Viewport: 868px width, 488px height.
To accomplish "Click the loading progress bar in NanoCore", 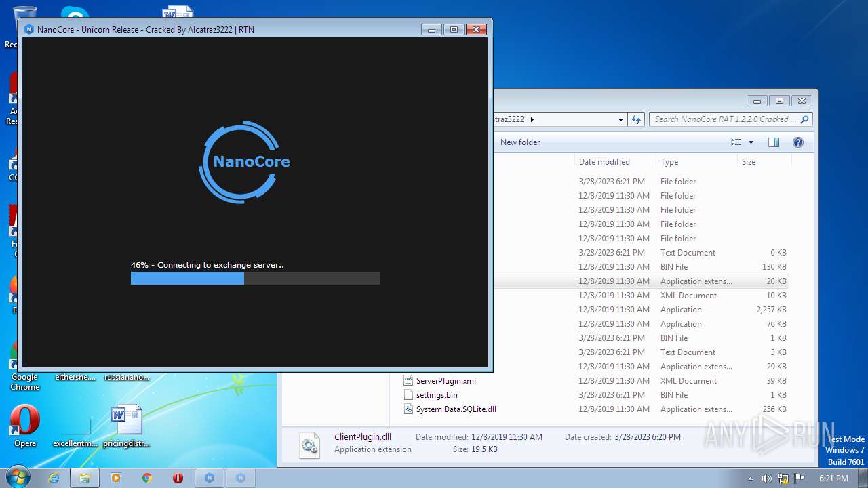I will coord(255,278).
